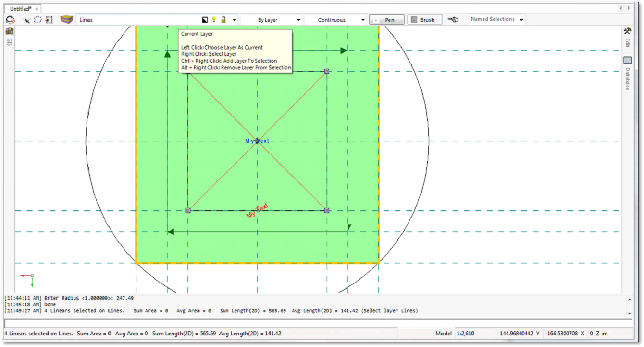
Task: Click the upward green arrowhead
Action: click(167, 54)
